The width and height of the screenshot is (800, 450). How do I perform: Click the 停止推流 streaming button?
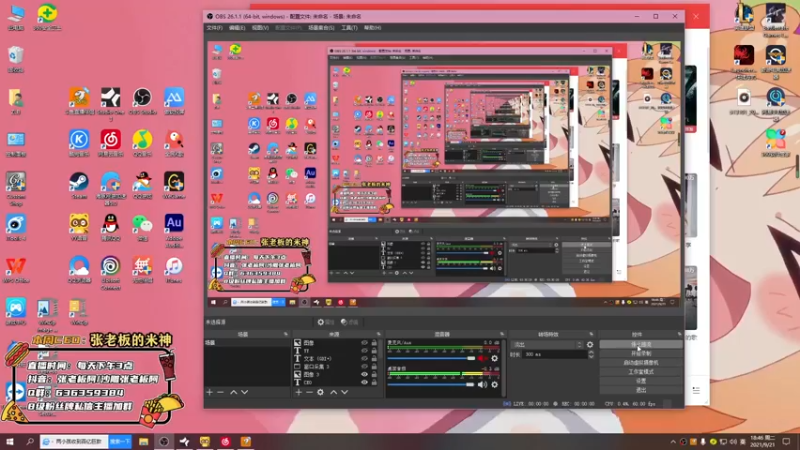coord(641,344)
